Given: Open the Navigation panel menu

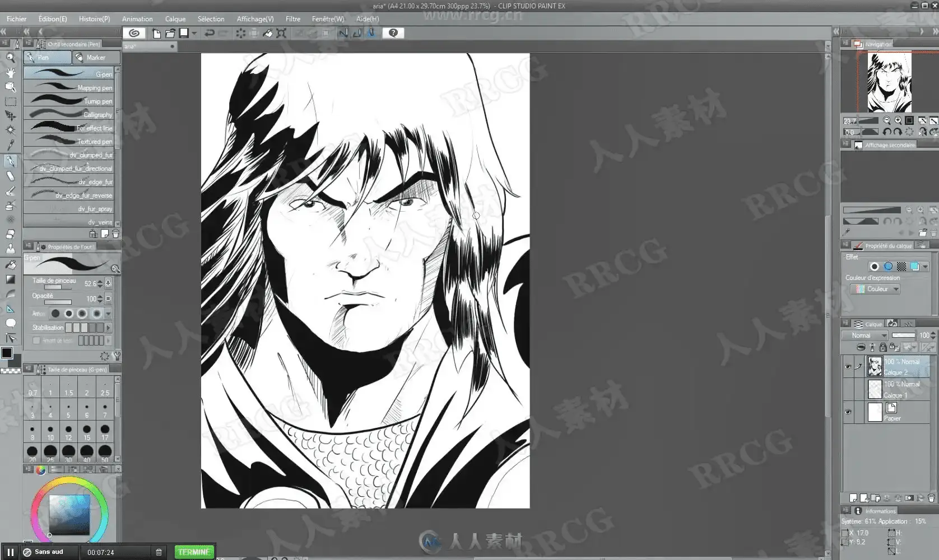Looking at the screenshot, I should coord(846,44).
